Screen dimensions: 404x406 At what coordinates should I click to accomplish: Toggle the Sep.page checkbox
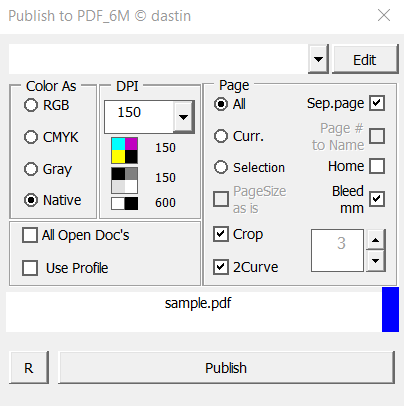pos(377,103)
